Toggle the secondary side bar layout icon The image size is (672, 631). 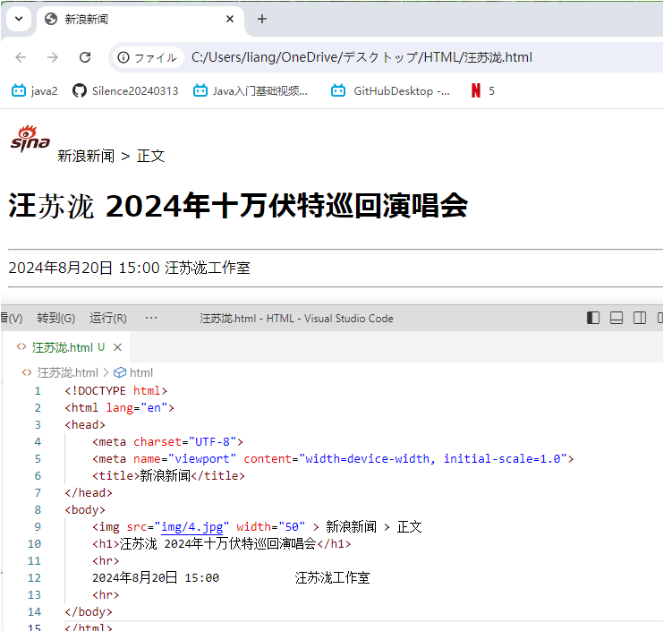click(x=640, y=318)
